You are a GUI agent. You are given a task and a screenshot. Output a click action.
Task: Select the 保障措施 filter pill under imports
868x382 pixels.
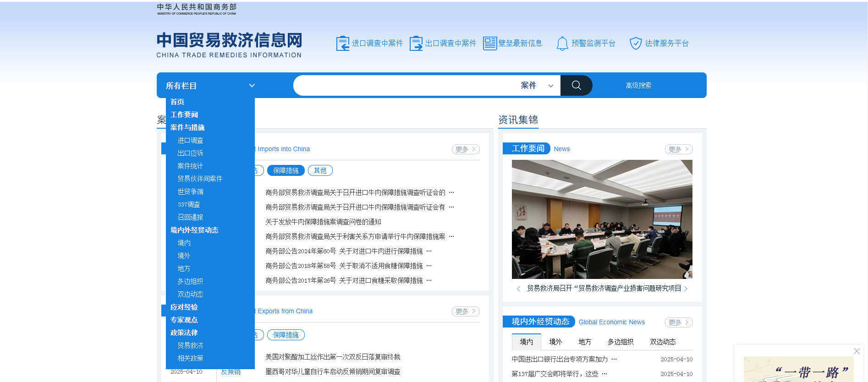click(x=286, y=171)
